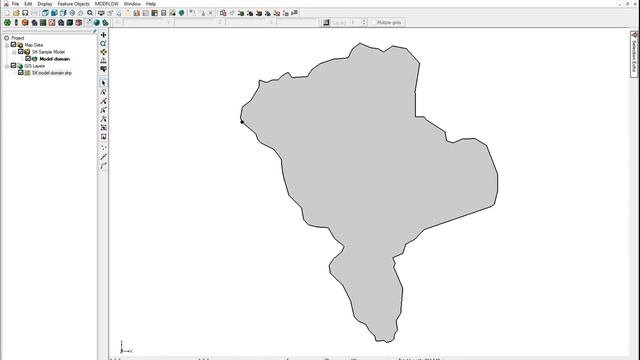
Task: Toggle the SK Sample Model checkbox
Action: pos(21,52)
